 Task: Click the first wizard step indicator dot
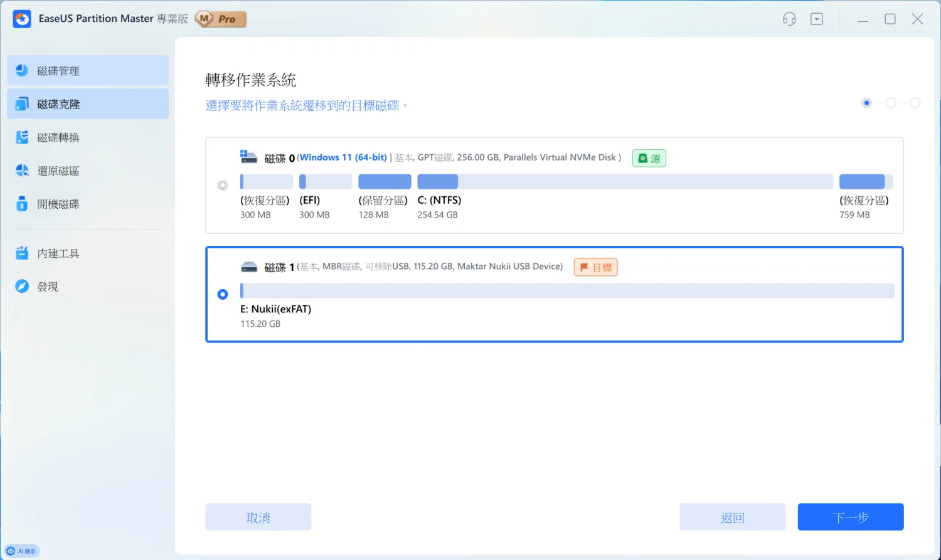tap(866, 103)
